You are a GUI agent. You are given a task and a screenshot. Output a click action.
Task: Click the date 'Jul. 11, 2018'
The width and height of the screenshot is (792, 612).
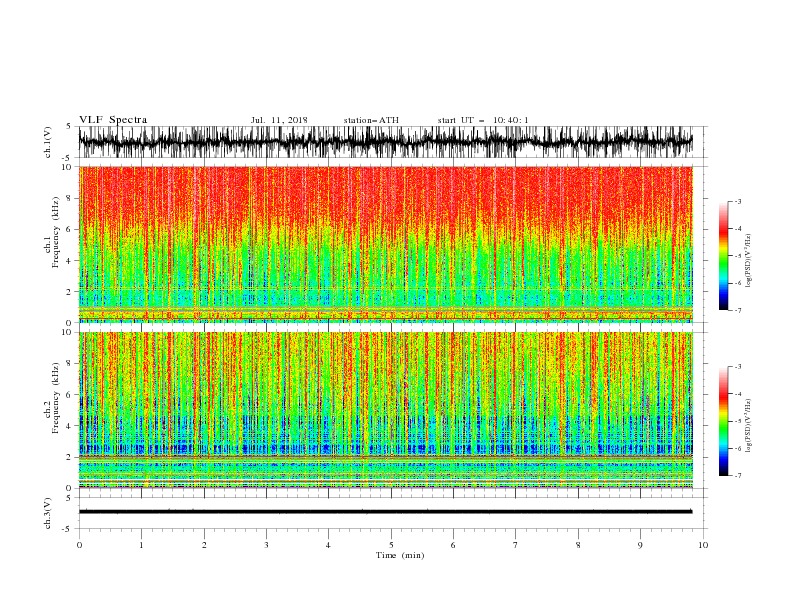coord(279,120)
